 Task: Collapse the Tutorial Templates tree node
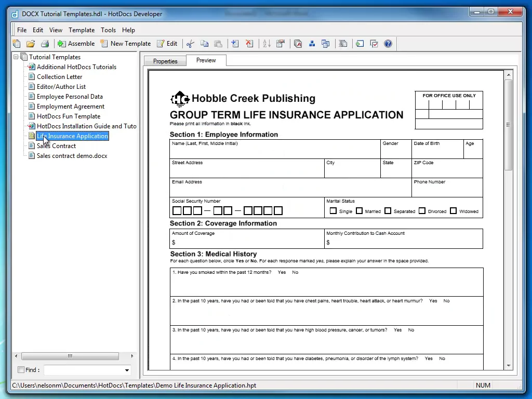coord(16,57)
